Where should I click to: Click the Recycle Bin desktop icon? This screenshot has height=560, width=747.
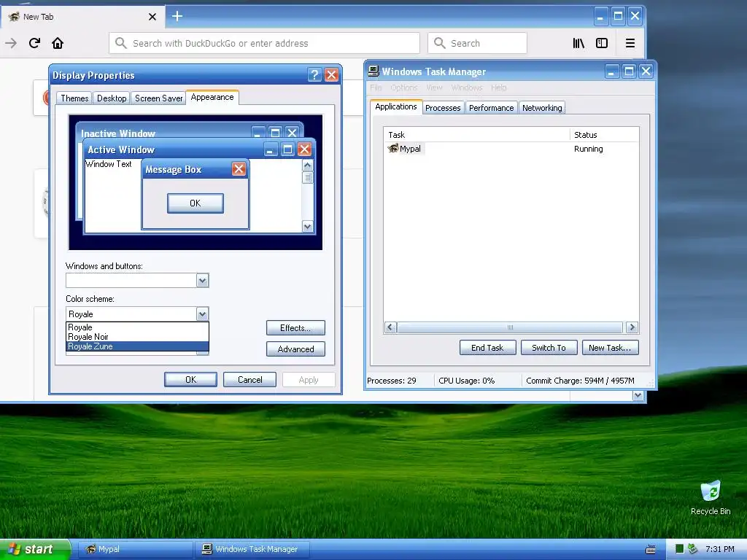(711, 497)
